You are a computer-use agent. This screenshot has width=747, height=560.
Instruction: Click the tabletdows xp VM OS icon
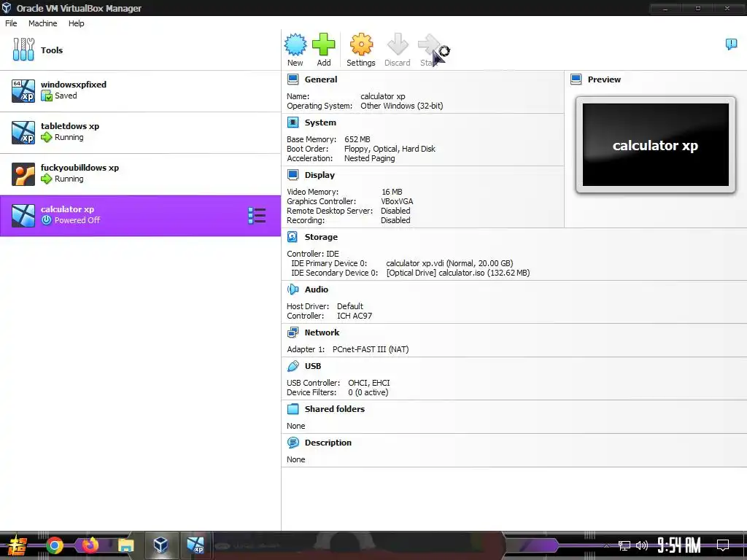click(x=23, y=133)
